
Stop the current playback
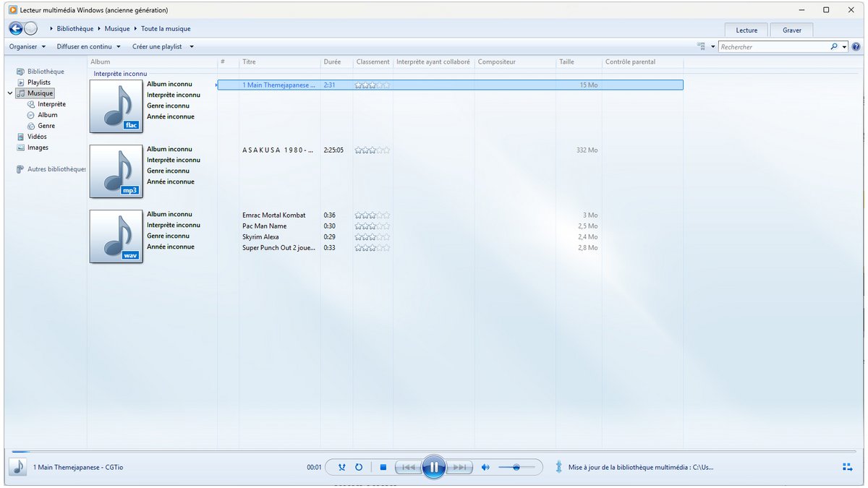pyautogui.click(x=383, y=467)
